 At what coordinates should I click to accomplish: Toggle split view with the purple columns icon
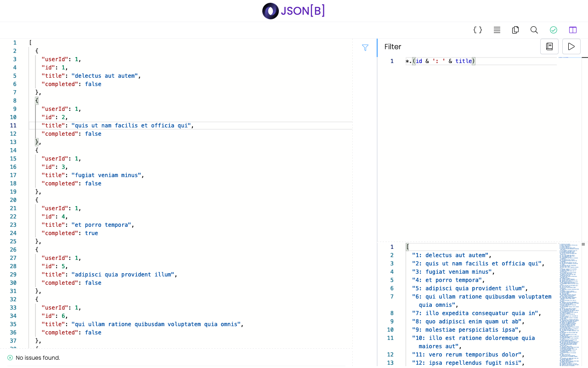(572, 29)
